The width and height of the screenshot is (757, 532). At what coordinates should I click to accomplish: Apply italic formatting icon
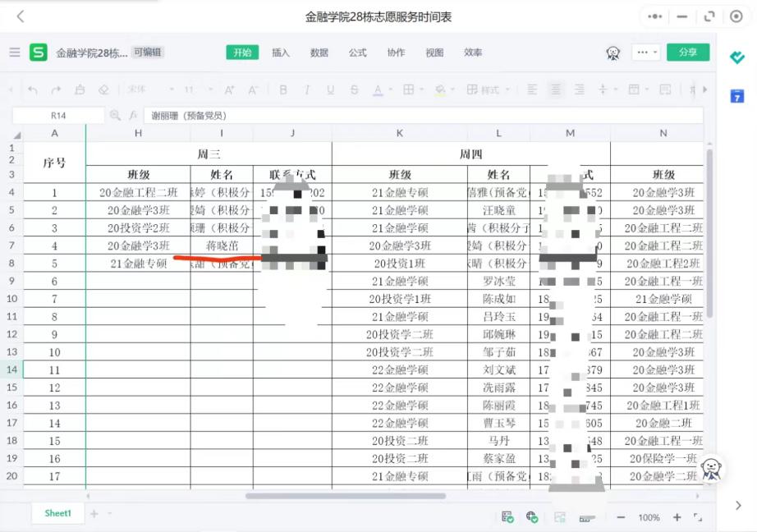(x=306, y=89)
